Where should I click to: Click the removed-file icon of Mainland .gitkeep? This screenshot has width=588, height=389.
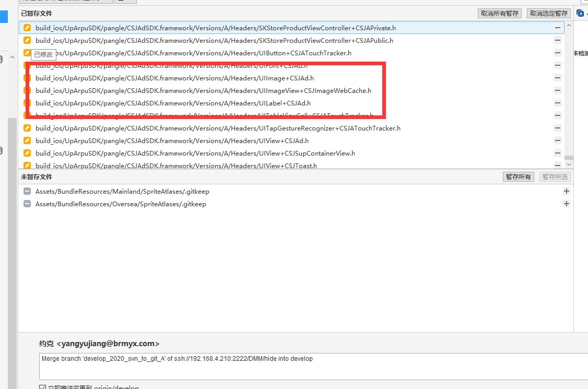27,191
